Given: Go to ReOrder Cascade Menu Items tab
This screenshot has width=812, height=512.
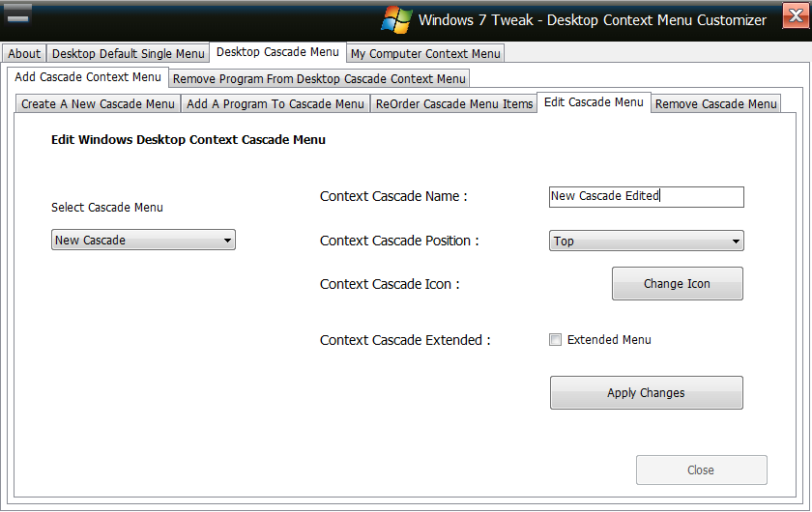Looking at the screenshot, I should pyautogui.click(x=453, y=103).
